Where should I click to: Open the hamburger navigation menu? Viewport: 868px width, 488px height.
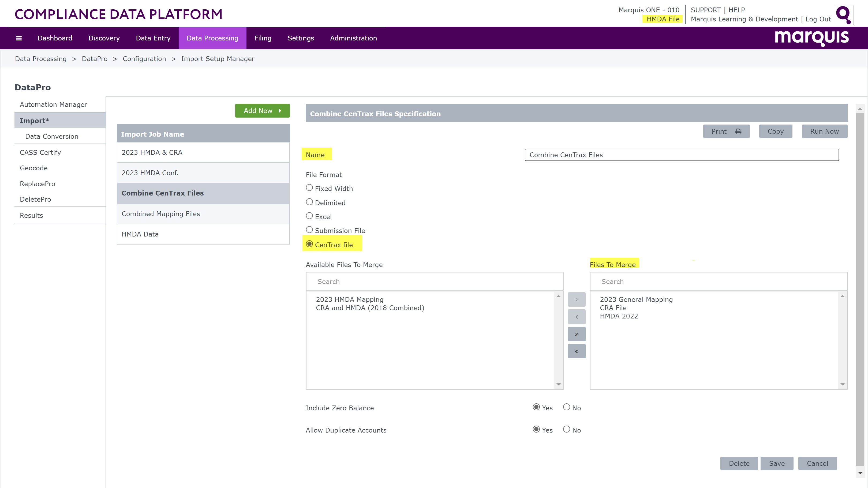(19, 38)
